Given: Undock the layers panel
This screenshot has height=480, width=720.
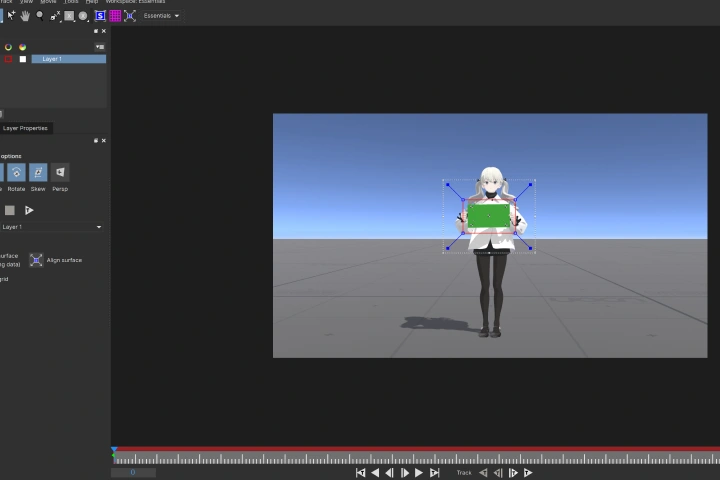Looking at the screenshot, I should click(x=96, y=31).
